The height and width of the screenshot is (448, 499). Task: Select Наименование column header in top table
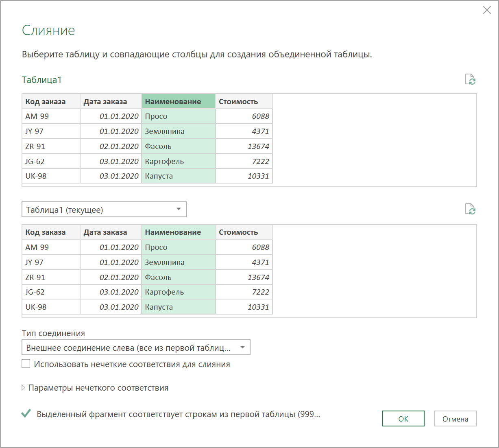coord(179,101)
